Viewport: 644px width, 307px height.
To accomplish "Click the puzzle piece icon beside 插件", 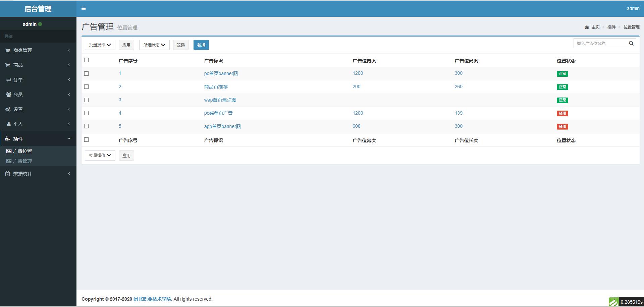I will [x=8, y=139].
